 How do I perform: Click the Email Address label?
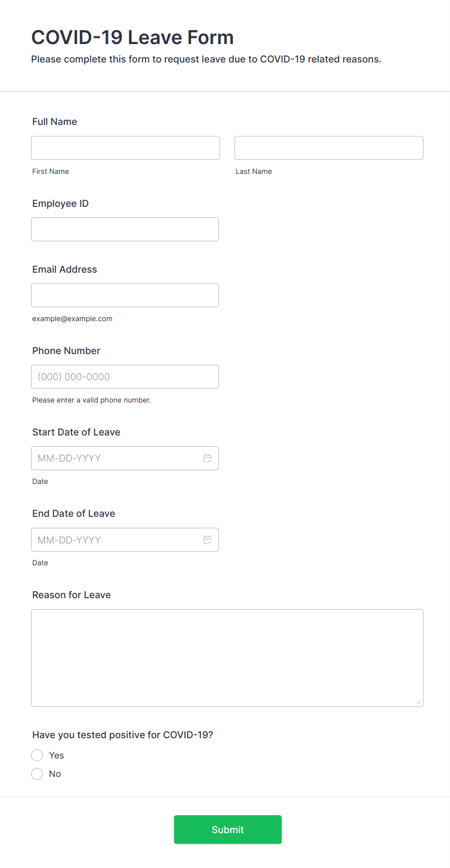click(x=65, y=269)
